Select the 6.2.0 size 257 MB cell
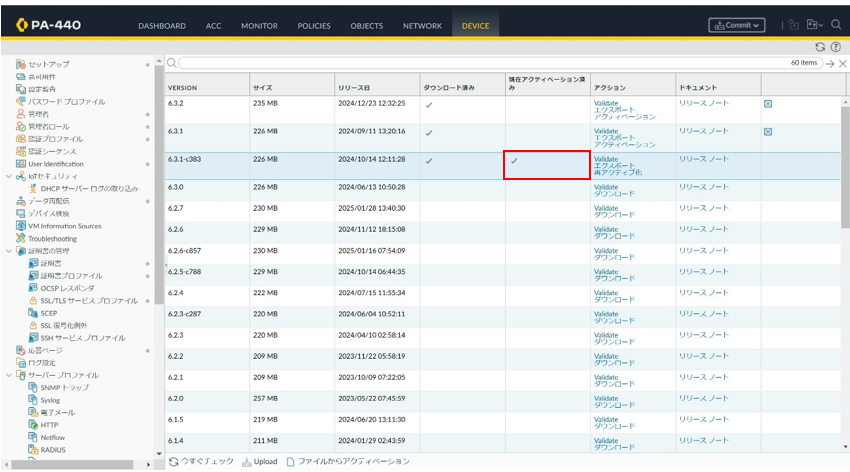The width and height of the screenshot is (850, 472). (292, 402)
